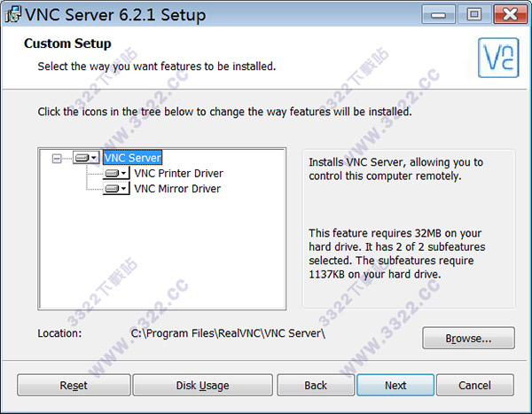
Task: Select the VNC Printer Driver tree item
Action: [178, 174]
